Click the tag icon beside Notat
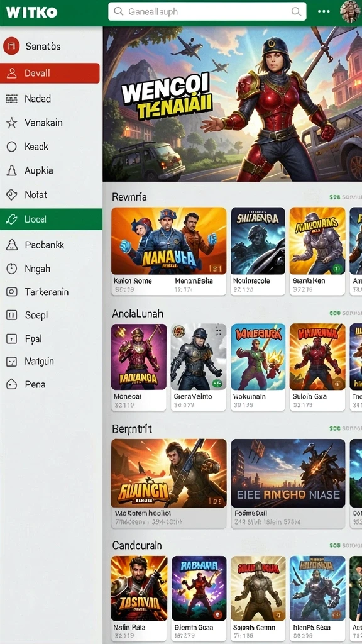 pyautogui.click(x=11, y=195)
